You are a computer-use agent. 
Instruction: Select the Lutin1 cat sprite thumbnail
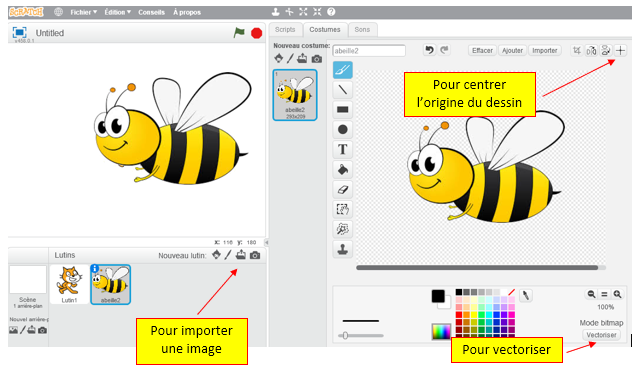69,284
